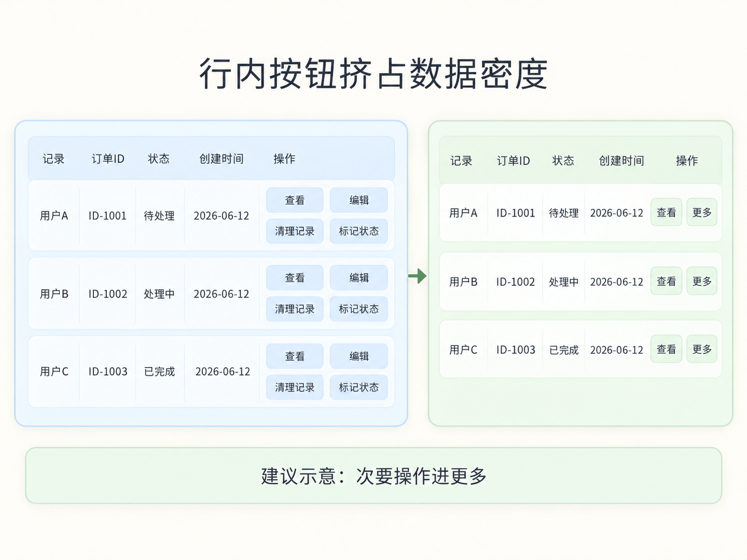Click the 操作 header in the blue table
The image size is (747, 560).
coord(284,159)
